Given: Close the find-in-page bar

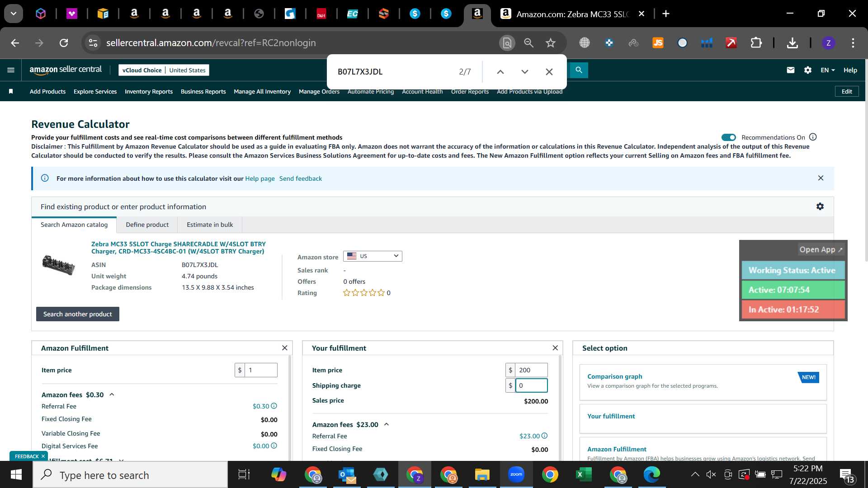Looking at the screenshot, I should (549, 72).
